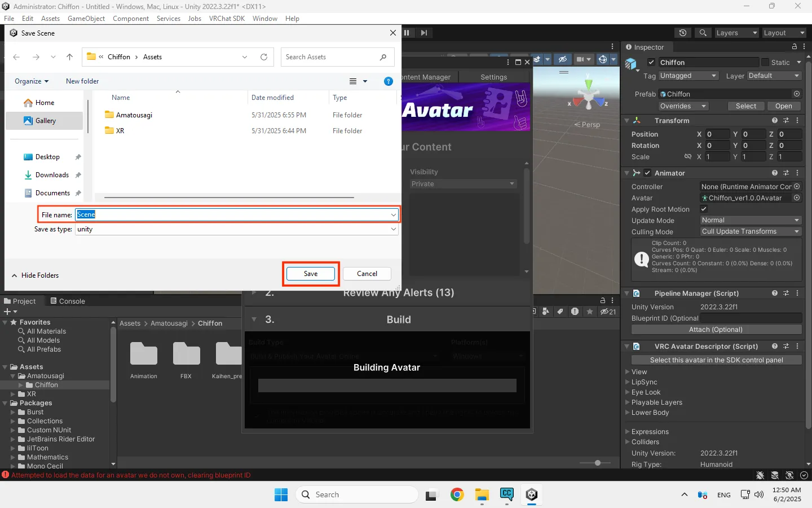Viewport: 812px width, 508px height.
Task: Click Save in the Save Scene dialog
Action: point(311,274)
